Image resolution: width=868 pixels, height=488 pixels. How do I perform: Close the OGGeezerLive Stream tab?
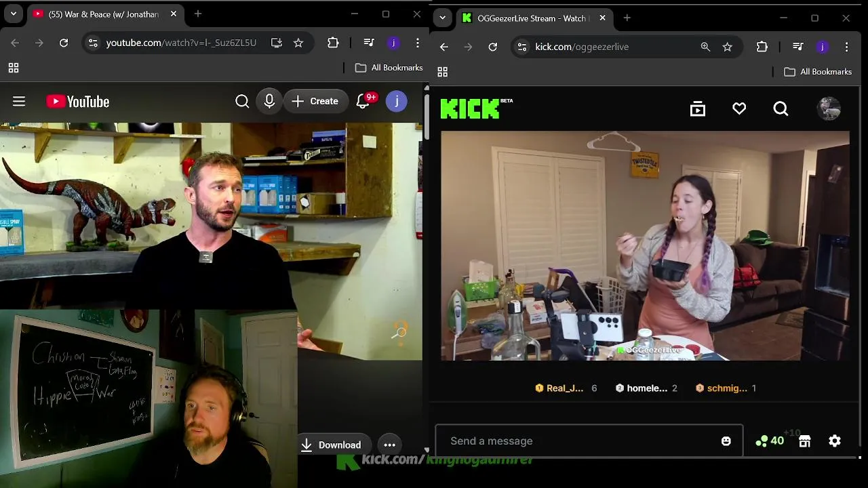click(602, 18)
